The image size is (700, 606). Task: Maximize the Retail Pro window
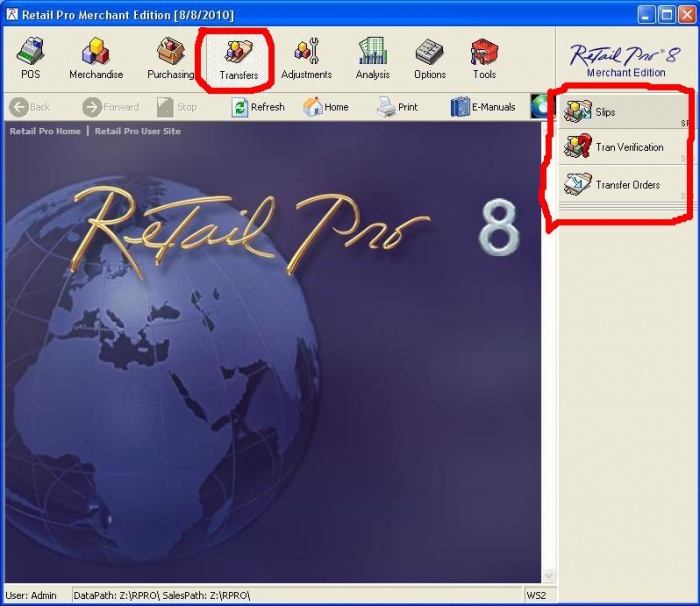[667, 15]
